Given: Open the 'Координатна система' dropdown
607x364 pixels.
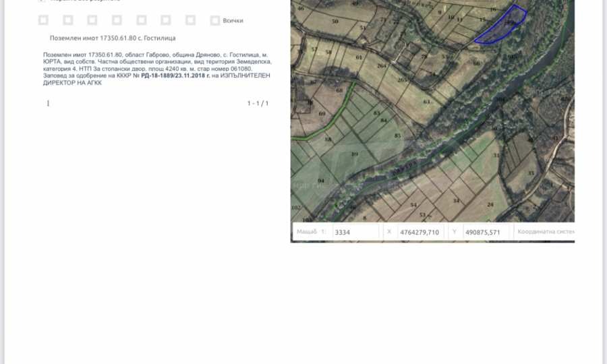Looking at the screenshot, I should (x=545, y=233).
